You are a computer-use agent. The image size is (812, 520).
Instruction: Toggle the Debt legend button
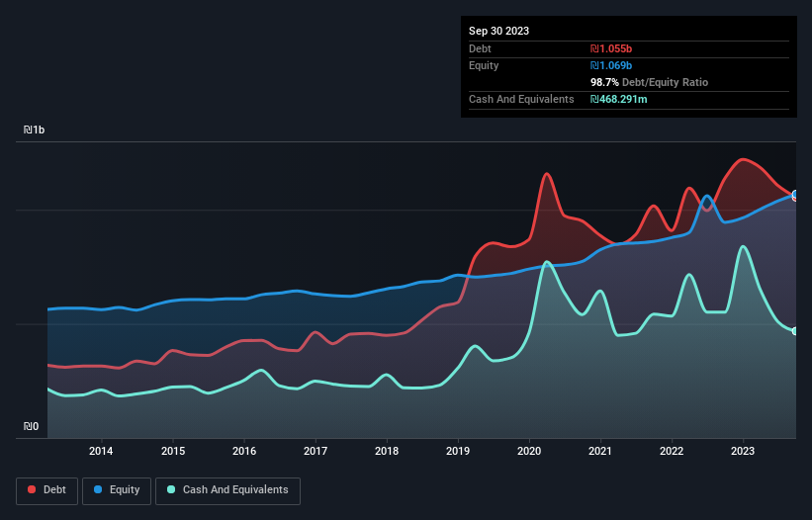coord(47,490)
